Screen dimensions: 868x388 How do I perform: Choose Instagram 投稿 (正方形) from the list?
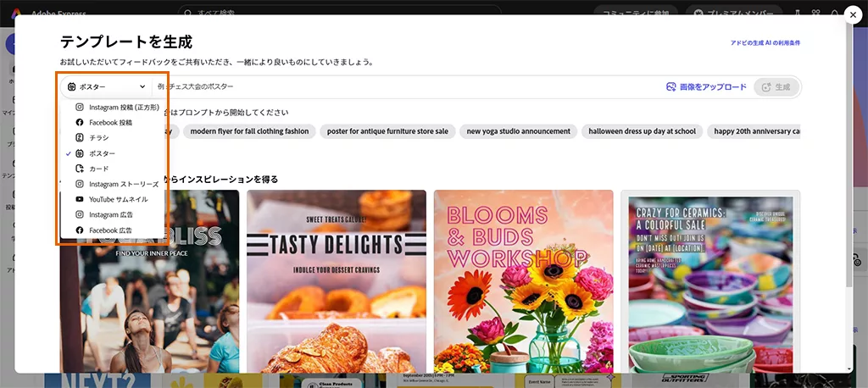click(x=117, y=107)
